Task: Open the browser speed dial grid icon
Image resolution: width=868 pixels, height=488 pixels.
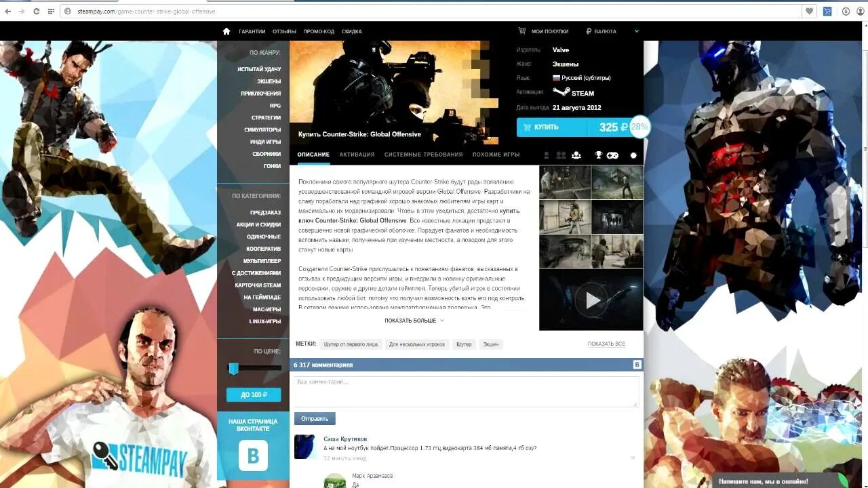Action: point(50,12)
